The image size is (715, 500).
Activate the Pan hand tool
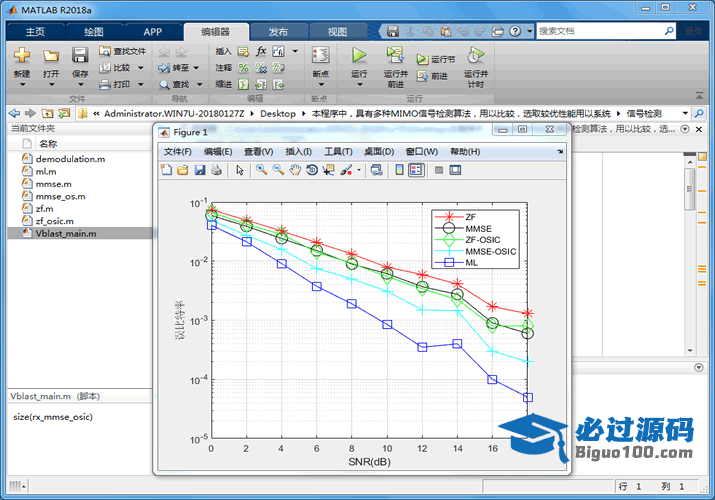point(295,170)
